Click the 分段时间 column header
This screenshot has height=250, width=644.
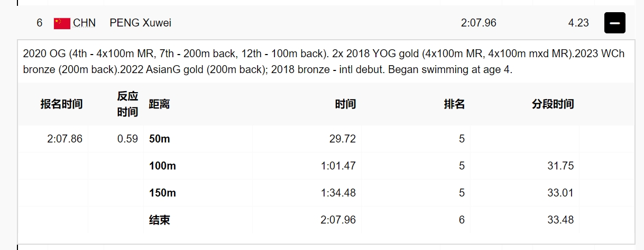[553, 104]
